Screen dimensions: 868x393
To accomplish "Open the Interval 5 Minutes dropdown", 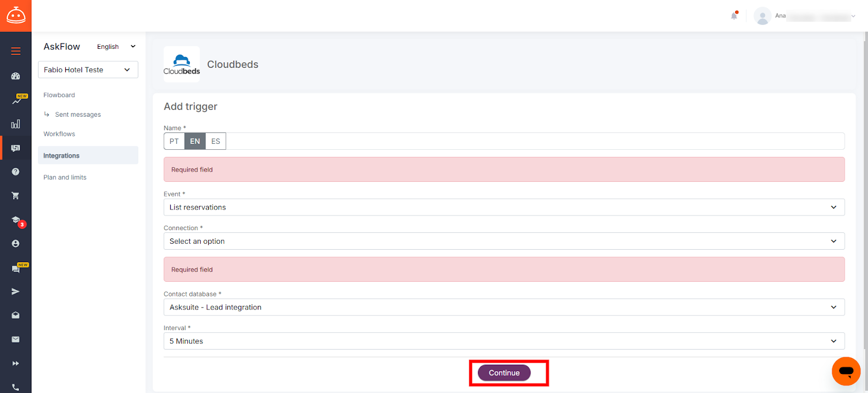I will pyautogui.click(x=504, y=341).
